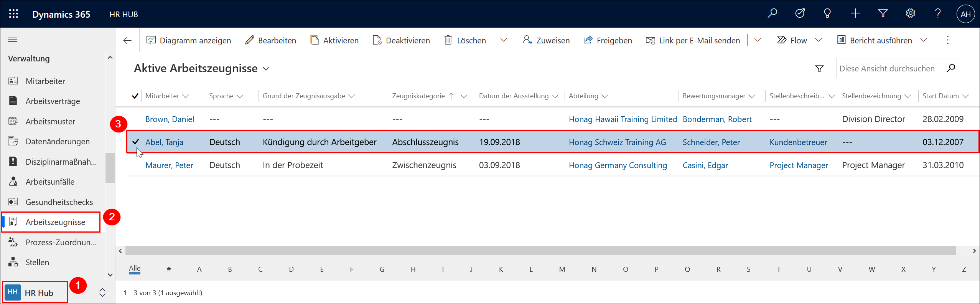Open the Kundenbetreuer job description link
Image resolution: width=980 pixels, height=304 pixels.
[x=798, y=142]
